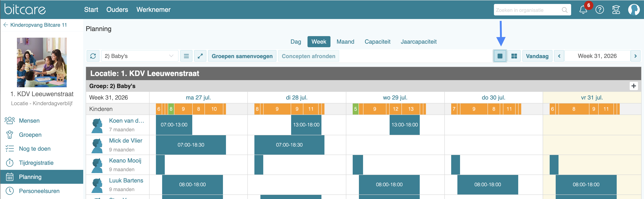This screenshot has width=644, height=199.
Task: Open Tijdregistratie in the sidebar
Action: (x=36, y=163)
